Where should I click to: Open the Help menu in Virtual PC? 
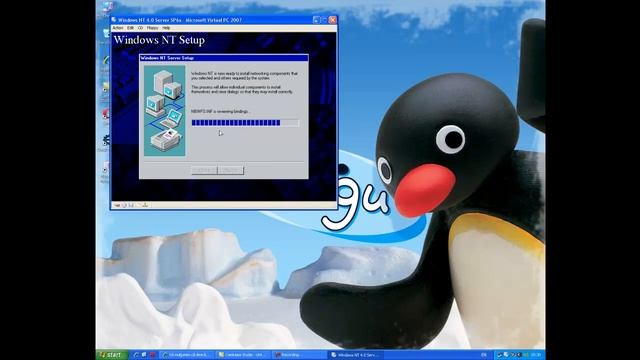tap(166, 28)
